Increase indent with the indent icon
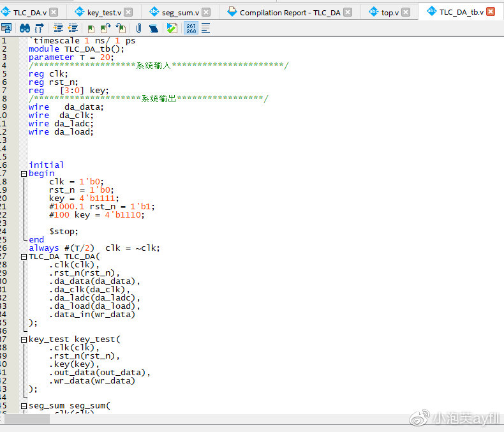Screen dimensions: 504x432 (58, 28)
